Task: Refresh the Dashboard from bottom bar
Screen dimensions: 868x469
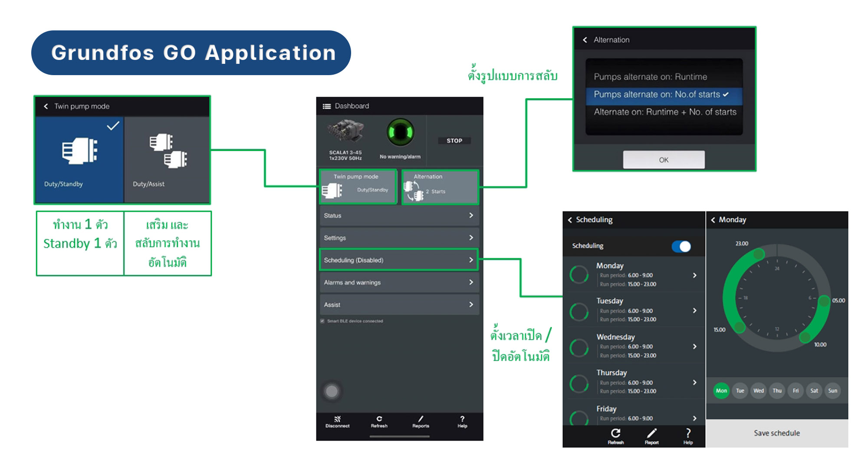Action: click(x=379, y=422)
